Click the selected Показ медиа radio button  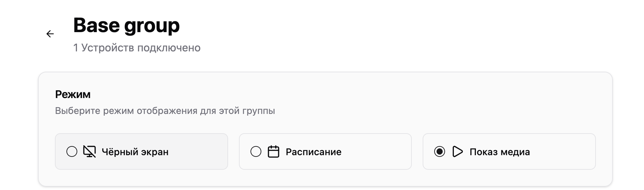[440, 152]
